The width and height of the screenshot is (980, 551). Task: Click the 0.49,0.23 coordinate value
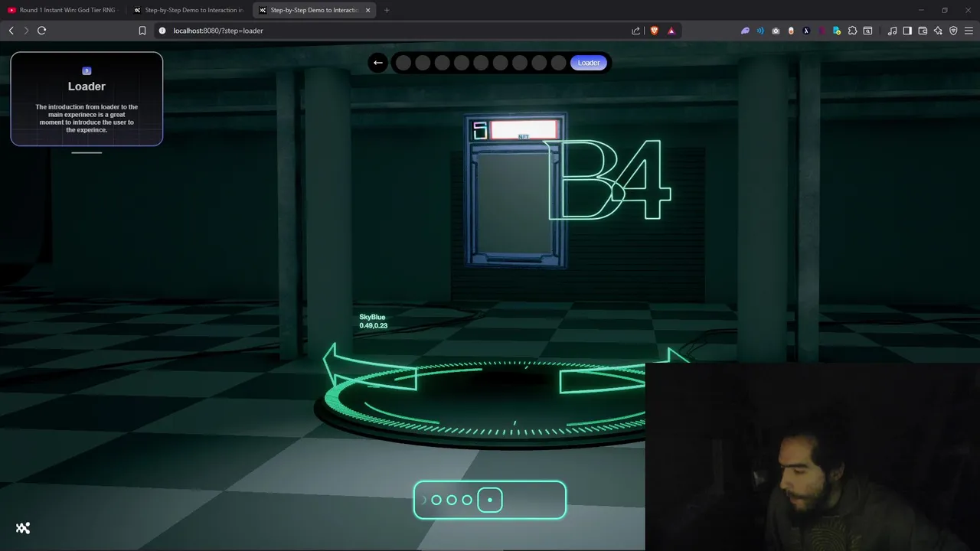click(373, 326)
